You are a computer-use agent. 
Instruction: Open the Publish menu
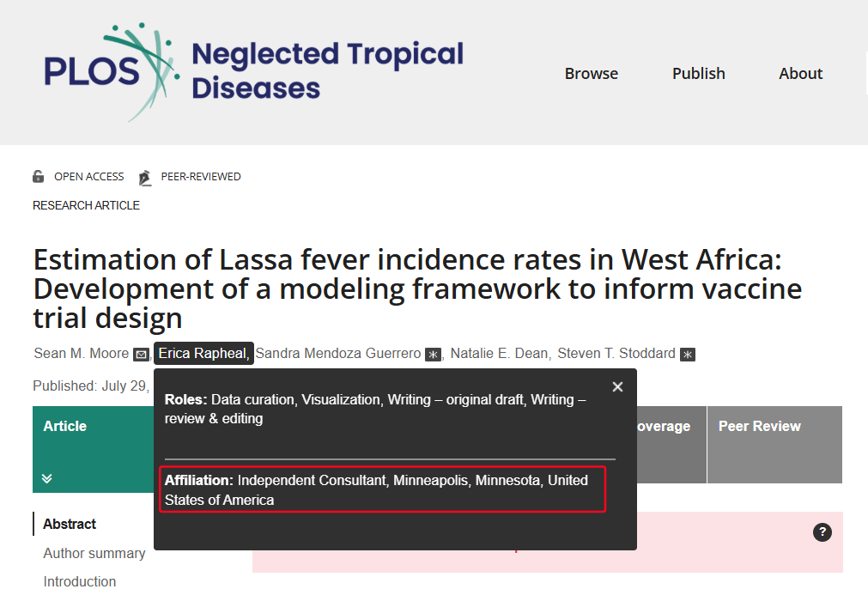click(x=698, y=74)
